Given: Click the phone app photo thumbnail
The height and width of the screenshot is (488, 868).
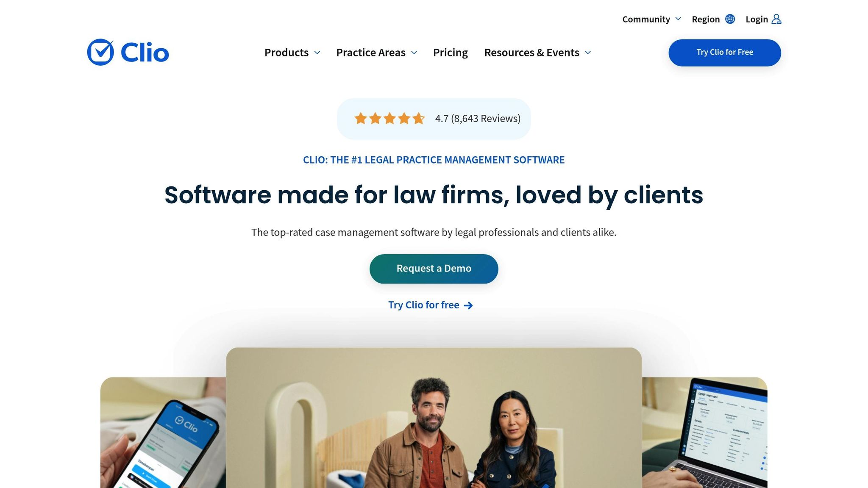Looking at the screenshot, I should pyautogui.click(x=163, y=433).
